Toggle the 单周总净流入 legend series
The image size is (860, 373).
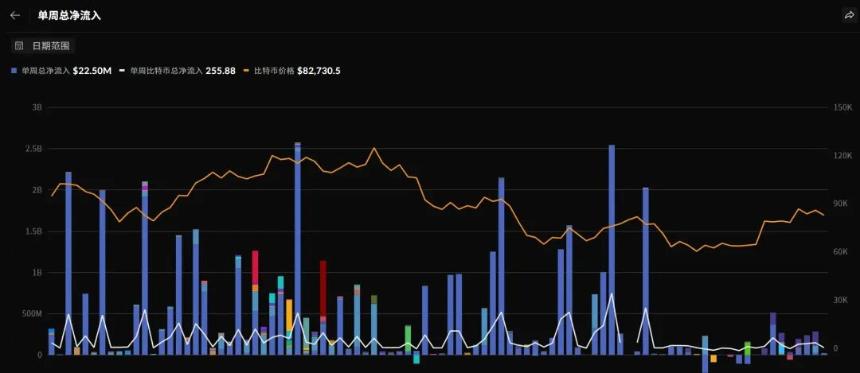61,71
